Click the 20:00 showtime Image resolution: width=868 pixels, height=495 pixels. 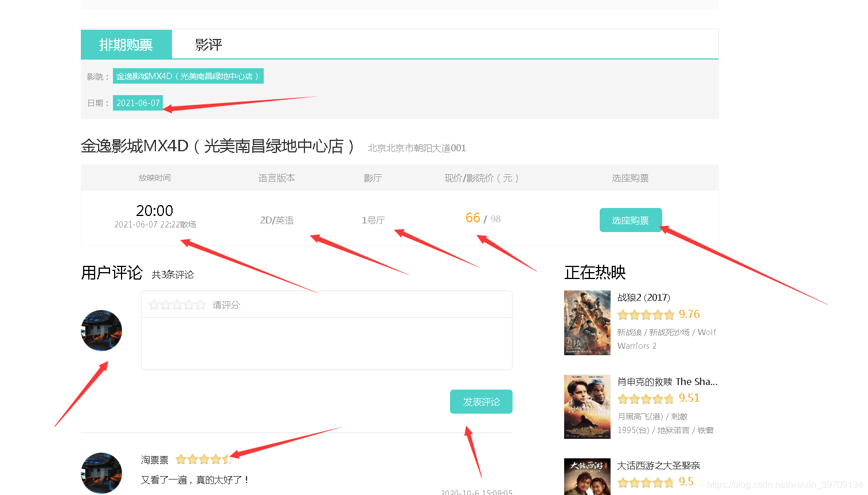point(155,210)
